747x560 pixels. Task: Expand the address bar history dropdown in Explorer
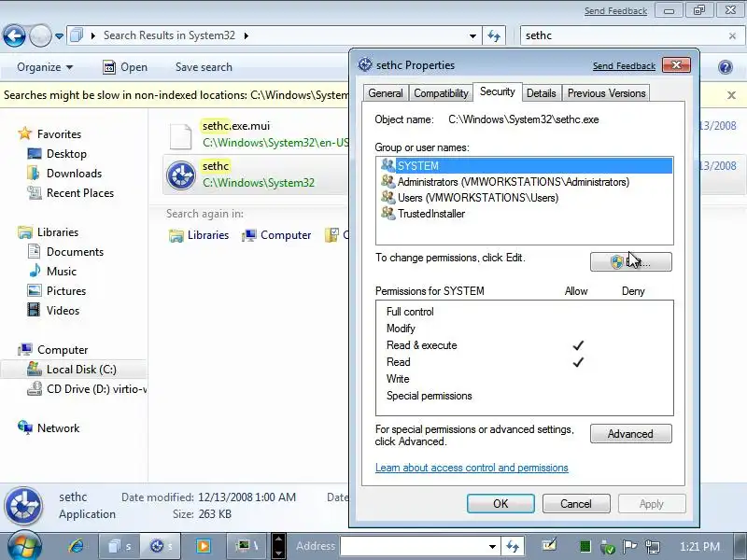coord(472,35)
